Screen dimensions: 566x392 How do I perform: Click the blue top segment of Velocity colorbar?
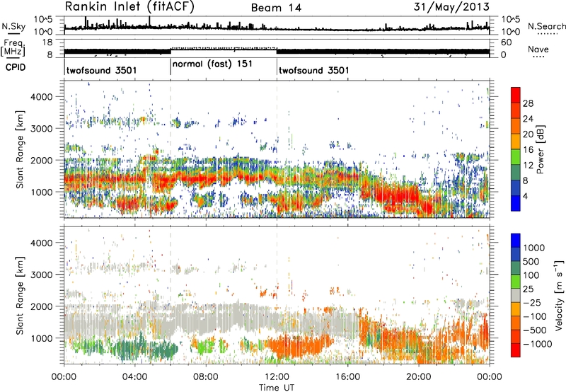(516, 241)
